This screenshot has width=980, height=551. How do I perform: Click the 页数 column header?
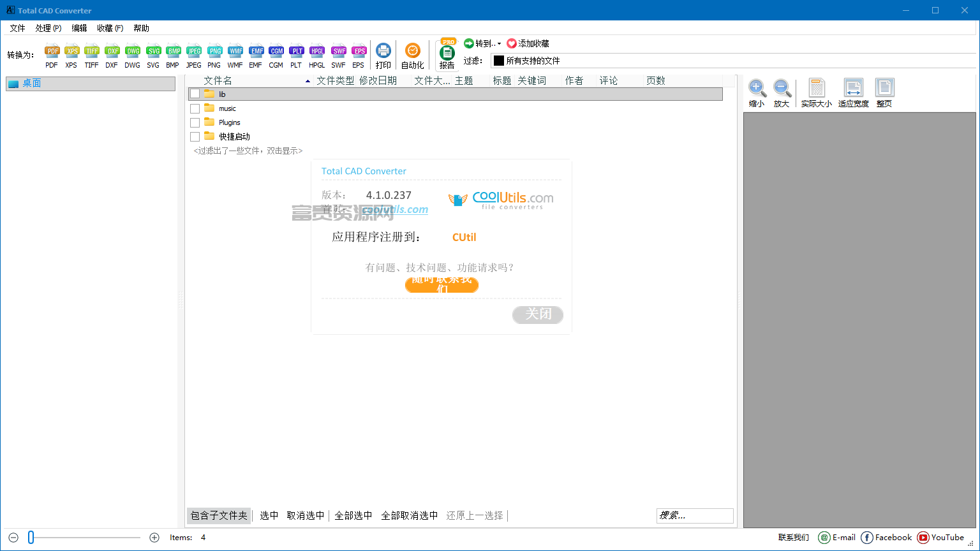click(x=656, y=80)
